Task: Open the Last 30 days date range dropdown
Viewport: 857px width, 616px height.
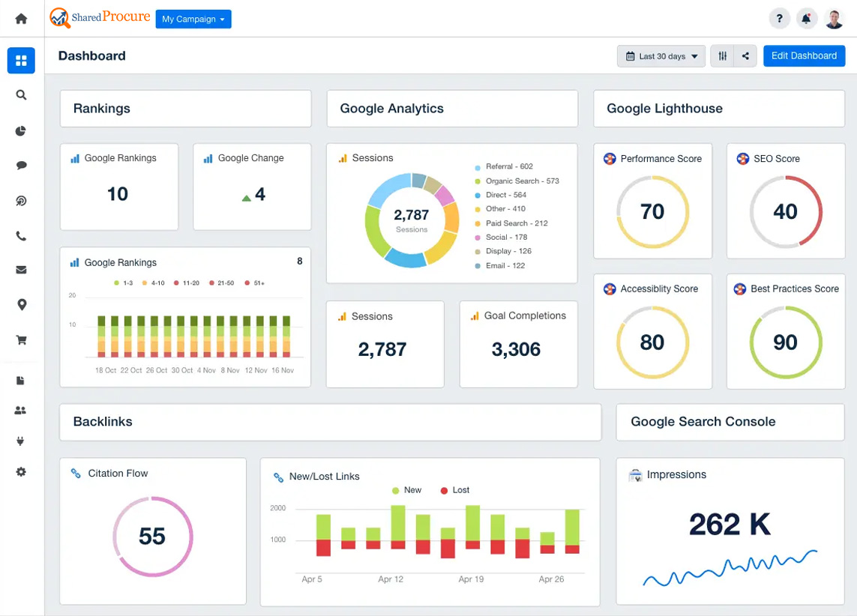Action: point(661,56)
